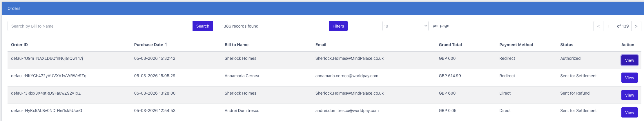Image resolution: width=644 pixels, height=121 pixels.
Task: Click the Bill to Name column header
Action: click(x=236, y=45)
